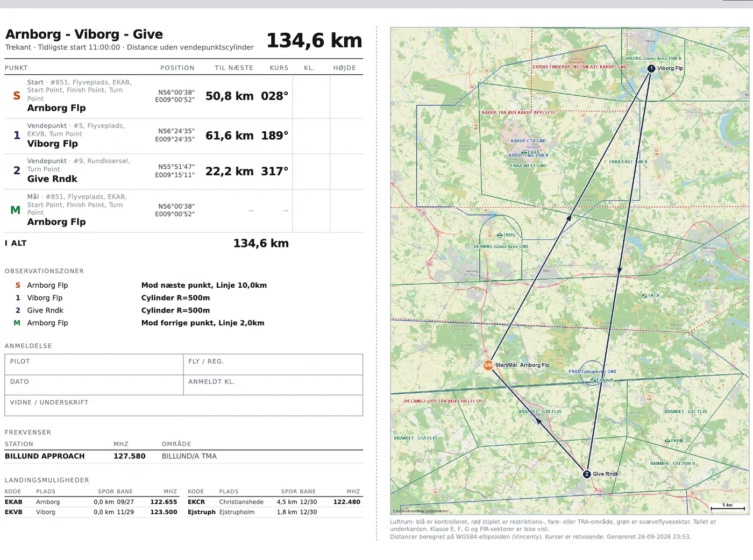Click the '317°' course value
The width and height of the screenshot is (753, 560).
(275, 171)
